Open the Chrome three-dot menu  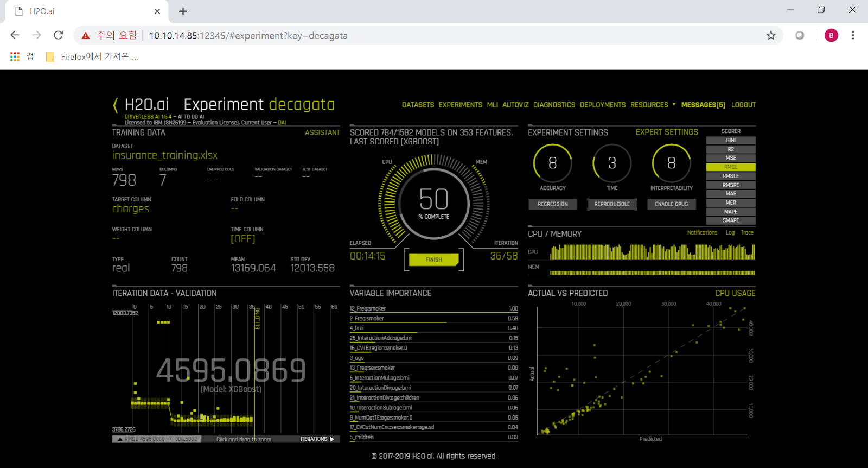pyautogui.click(x=853, y=35)
